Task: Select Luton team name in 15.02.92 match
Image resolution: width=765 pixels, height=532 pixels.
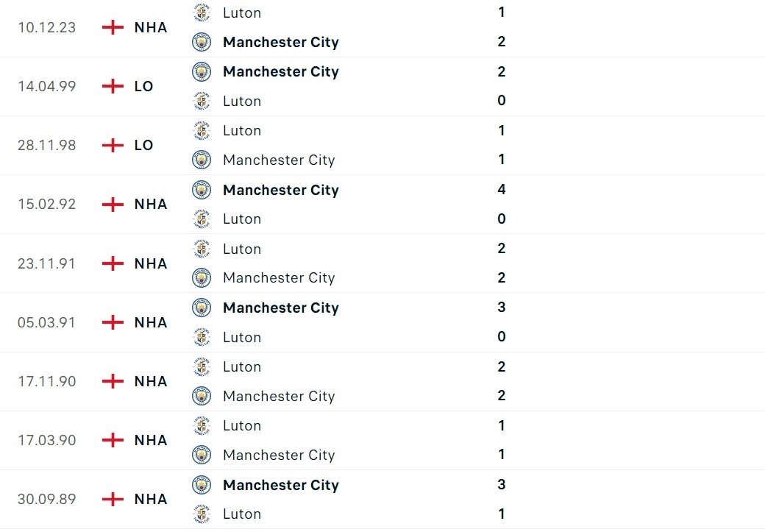Action: [x=242, y=219]
